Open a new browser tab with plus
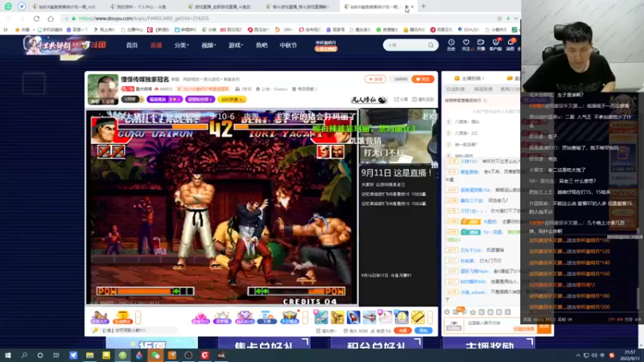The image size is (644, 362). pos(423,6)
